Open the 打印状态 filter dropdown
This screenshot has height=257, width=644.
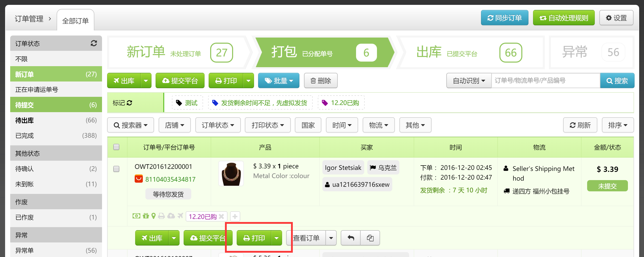pyautogui.click(x=268, y=125)
